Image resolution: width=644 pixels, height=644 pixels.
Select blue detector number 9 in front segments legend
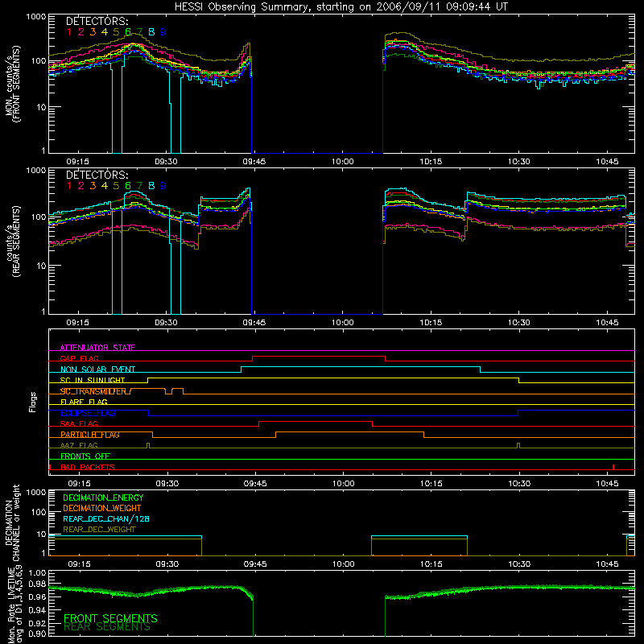pyautogui.click(x=163, y=32)
